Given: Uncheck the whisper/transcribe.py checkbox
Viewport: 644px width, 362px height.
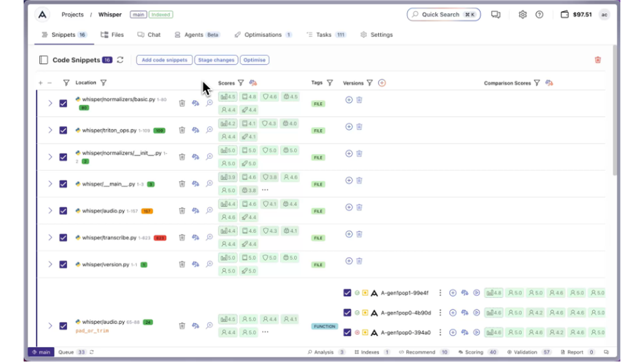Looking at the screenshot, I should pos(63,237).
